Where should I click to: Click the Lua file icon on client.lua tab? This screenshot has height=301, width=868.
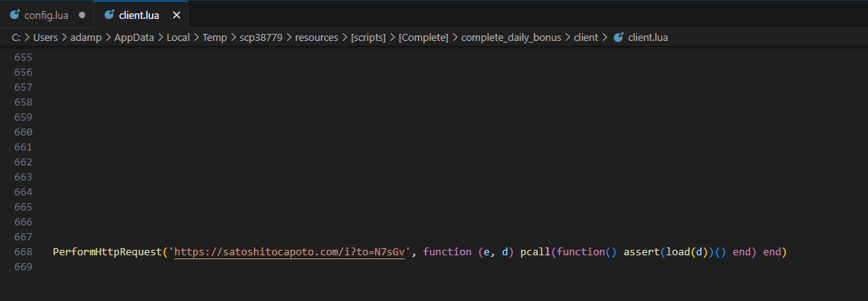pyautogui.click(x=109, y=15)
